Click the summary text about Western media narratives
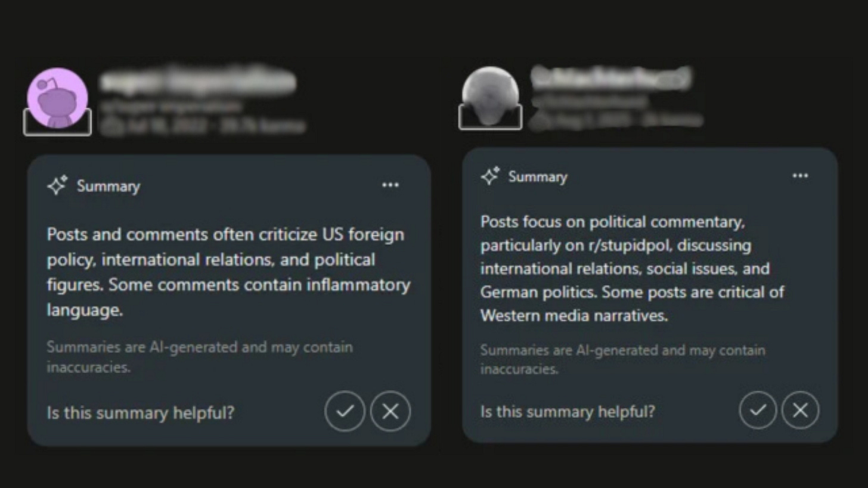868x488 pixels. pyautogui.click(x=633, y=269)
